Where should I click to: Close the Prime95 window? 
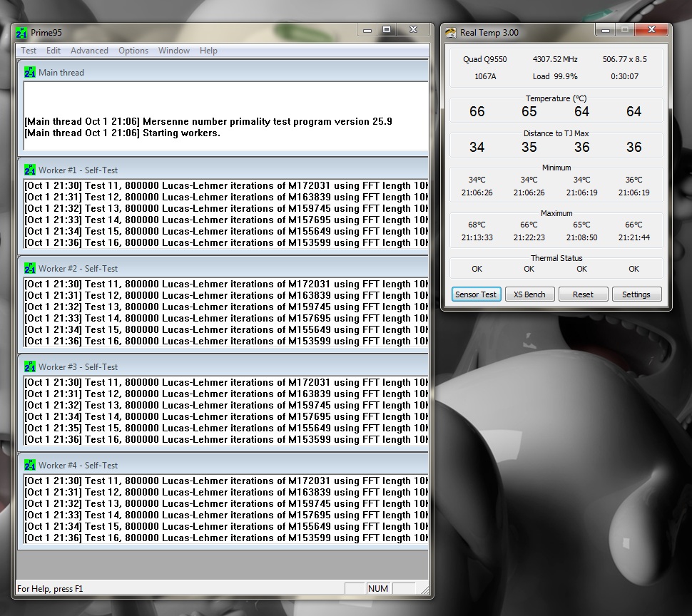(413, 30)
